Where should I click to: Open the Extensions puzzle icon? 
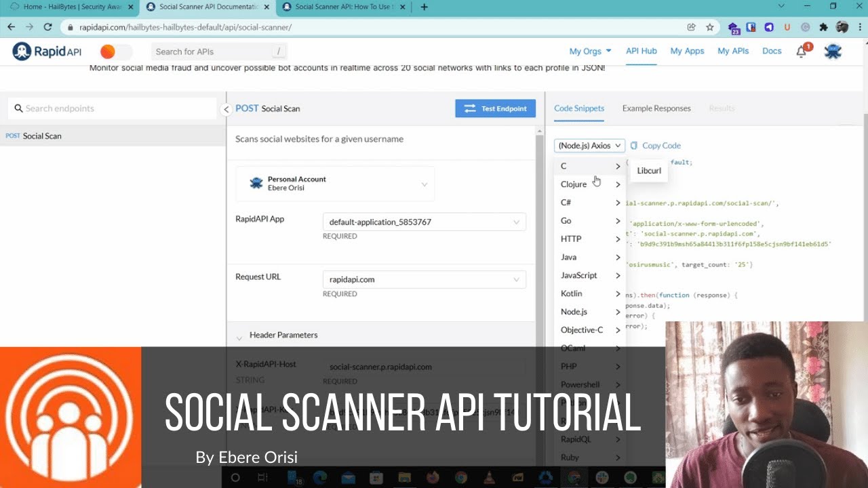pos(823,28)
